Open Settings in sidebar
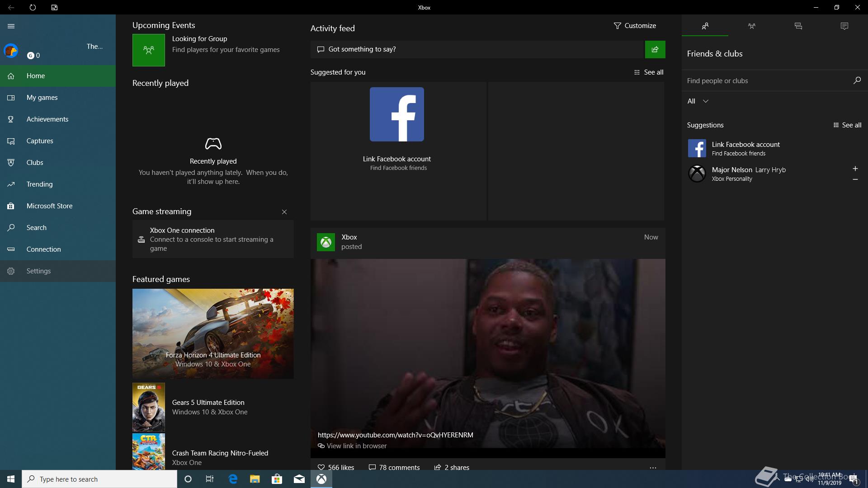The height and width of the screenshot is (488, 868). [x=58, y=271]
